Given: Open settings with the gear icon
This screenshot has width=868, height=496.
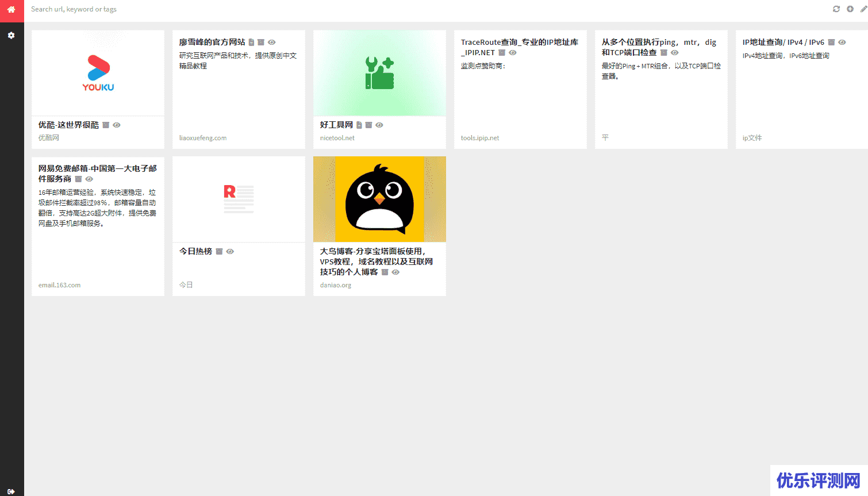Looking at the screenshot, I should (11, 35).
